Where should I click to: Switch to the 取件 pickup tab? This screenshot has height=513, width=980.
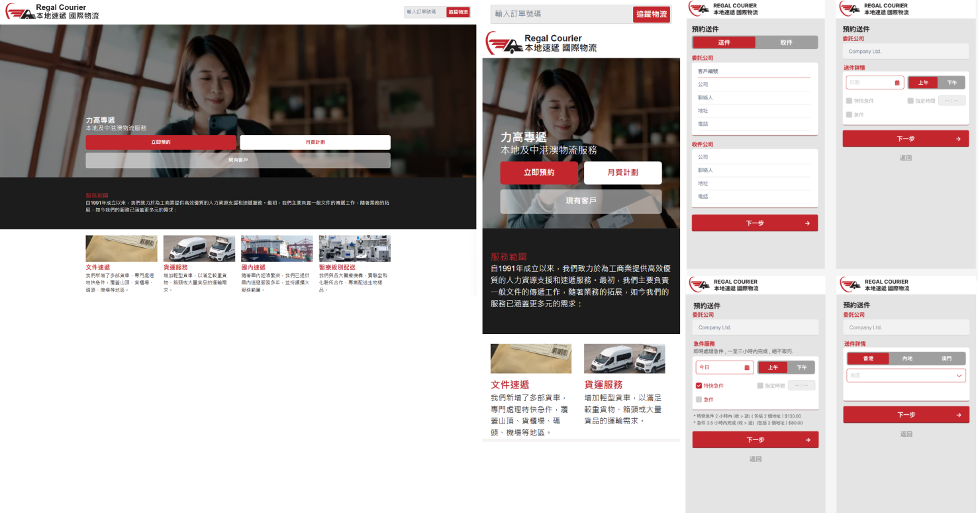[786, 42]
